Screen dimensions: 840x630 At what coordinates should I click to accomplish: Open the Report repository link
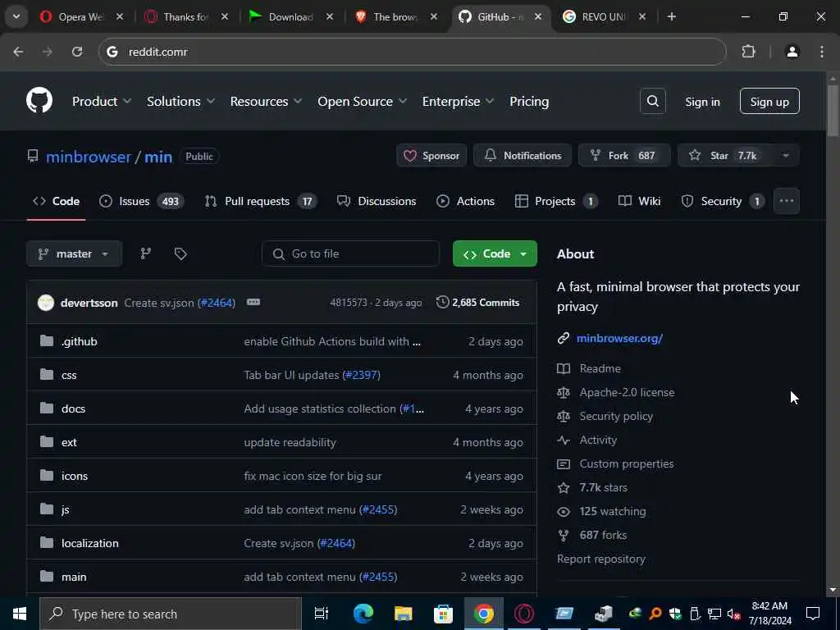point(601,559)
